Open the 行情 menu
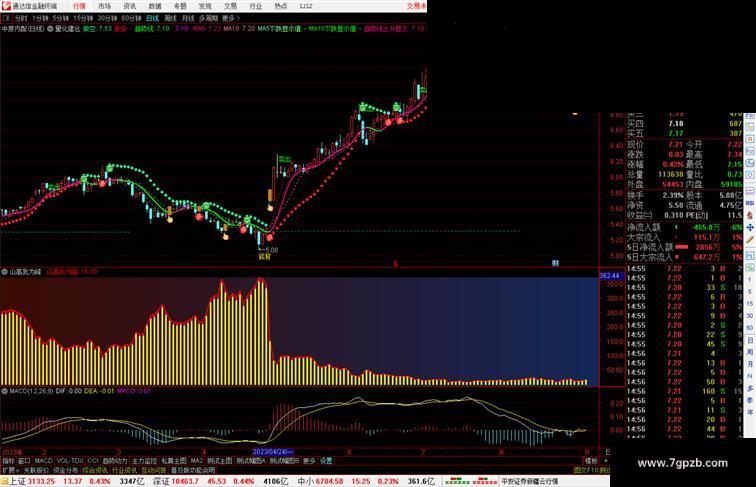Viewport: 756px width, 487px height. tap(79, 6)
